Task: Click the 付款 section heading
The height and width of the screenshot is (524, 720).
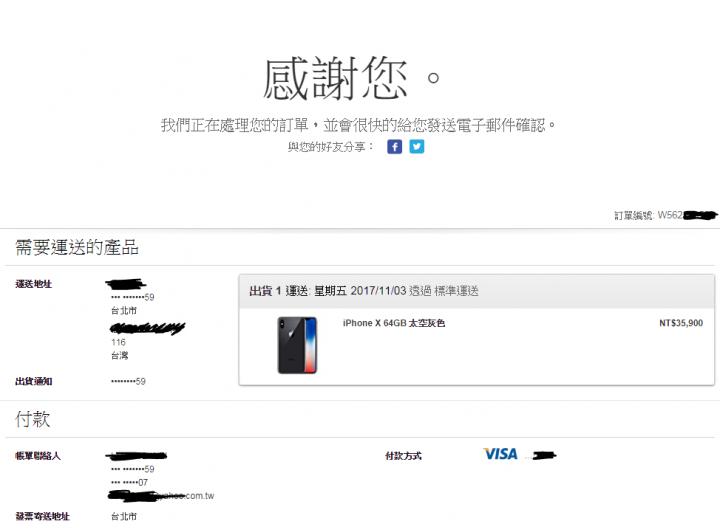Action: tap(32, 419)
